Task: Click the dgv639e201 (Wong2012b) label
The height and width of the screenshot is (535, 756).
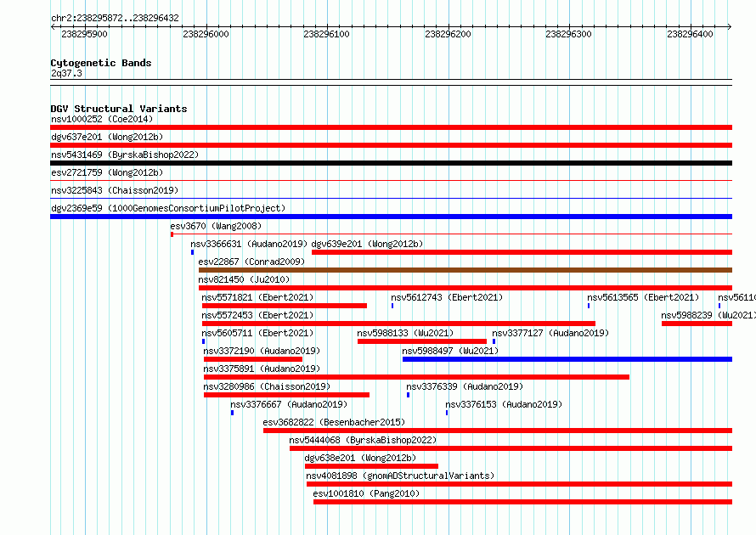Action: (x=368, y=244)
